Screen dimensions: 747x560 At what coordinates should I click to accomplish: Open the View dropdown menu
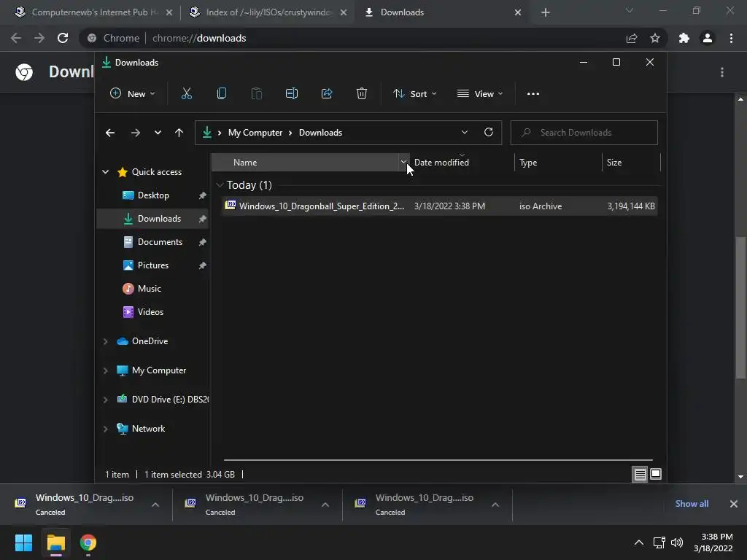(480, 94)
